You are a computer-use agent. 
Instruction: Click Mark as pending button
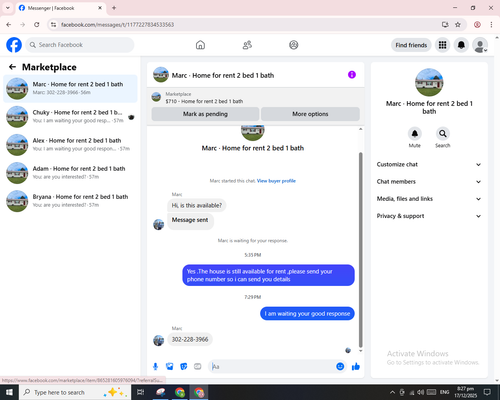[205, 114]
